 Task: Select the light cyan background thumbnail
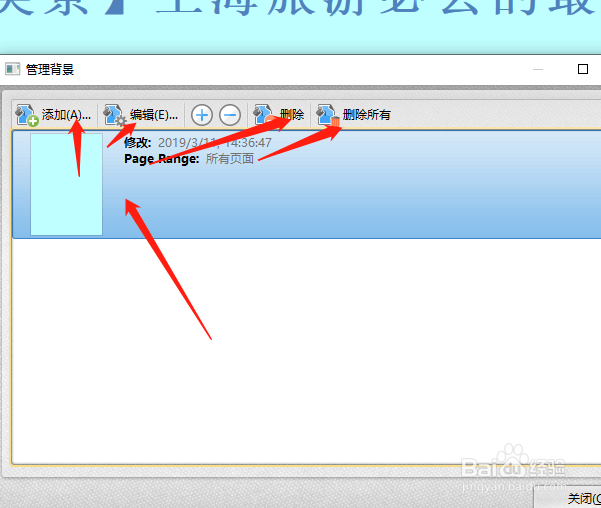coord(66,184)
